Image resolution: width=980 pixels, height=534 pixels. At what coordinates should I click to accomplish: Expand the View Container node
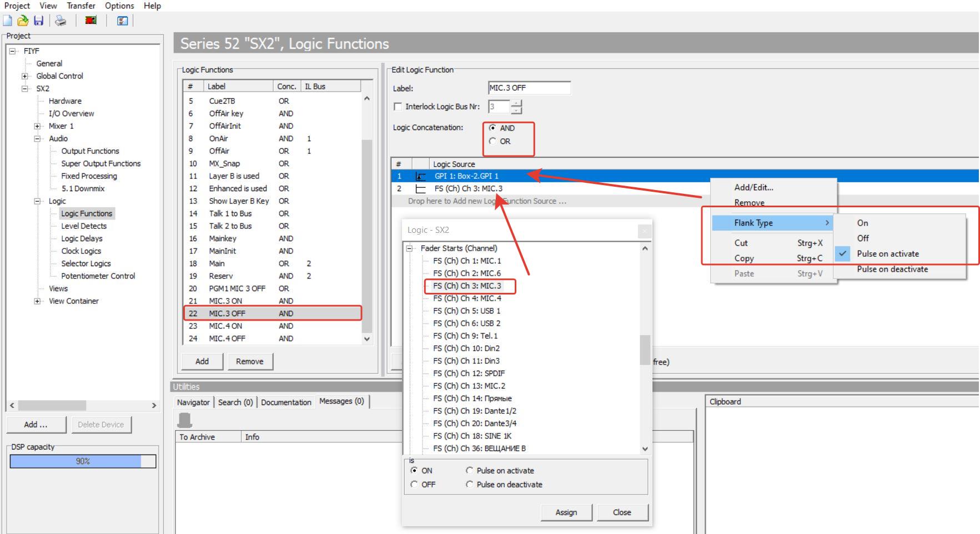coord(37,301)
